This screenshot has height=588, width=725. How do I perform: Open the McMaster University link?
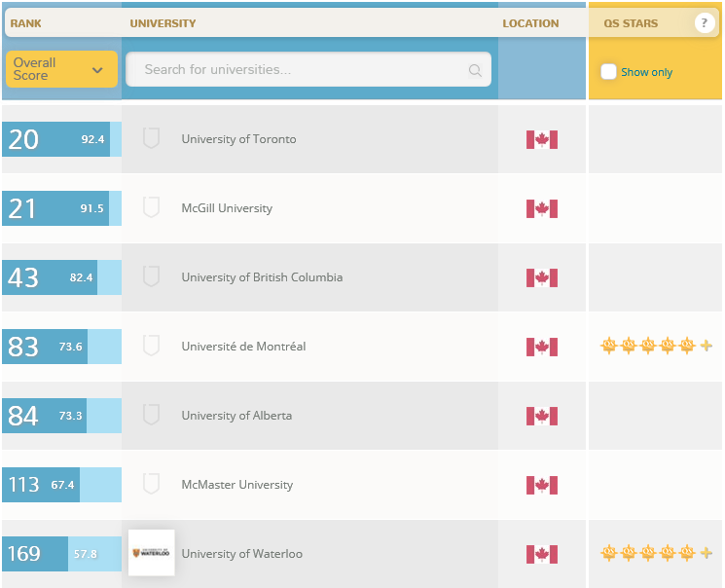[x=237, y=485]
